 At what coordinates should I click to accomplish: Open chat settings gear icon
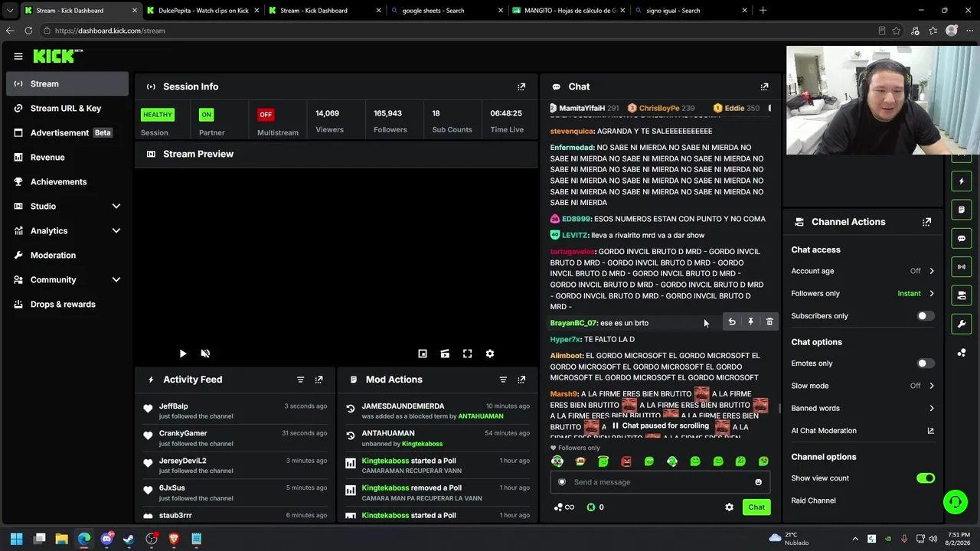(729, 507)
